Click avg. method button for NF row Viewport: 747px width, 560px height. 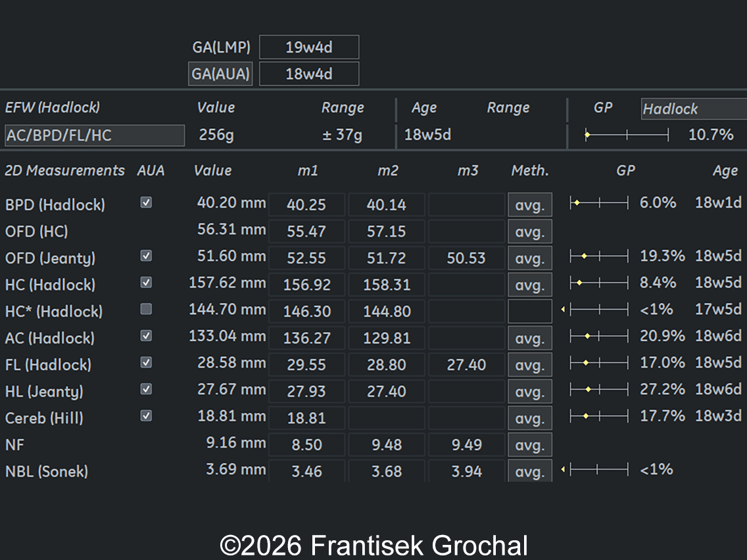[x=529, y=446]
